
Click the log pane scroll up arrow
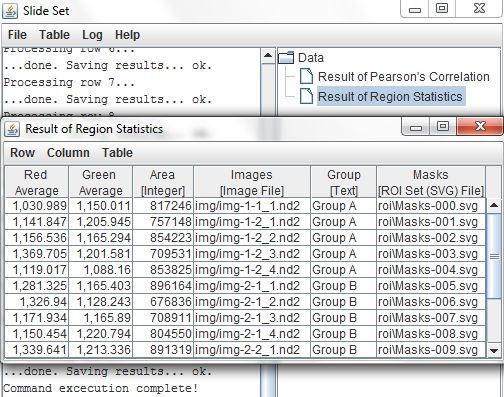pyautogui.click(x=268, y=55)
